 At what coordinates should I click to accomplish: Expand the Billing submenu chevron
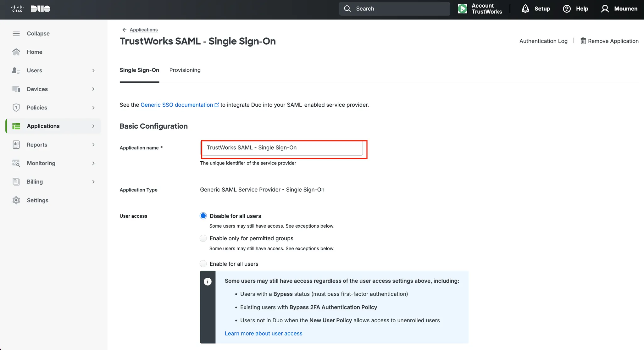click(x=93, y=182)
